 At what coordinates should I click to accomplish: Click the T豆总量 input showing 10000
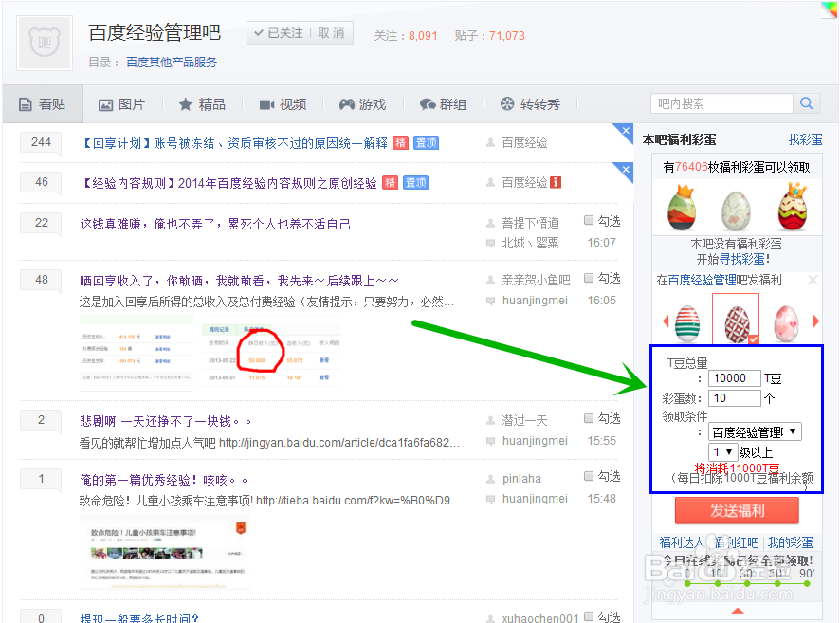click(734, 378)
